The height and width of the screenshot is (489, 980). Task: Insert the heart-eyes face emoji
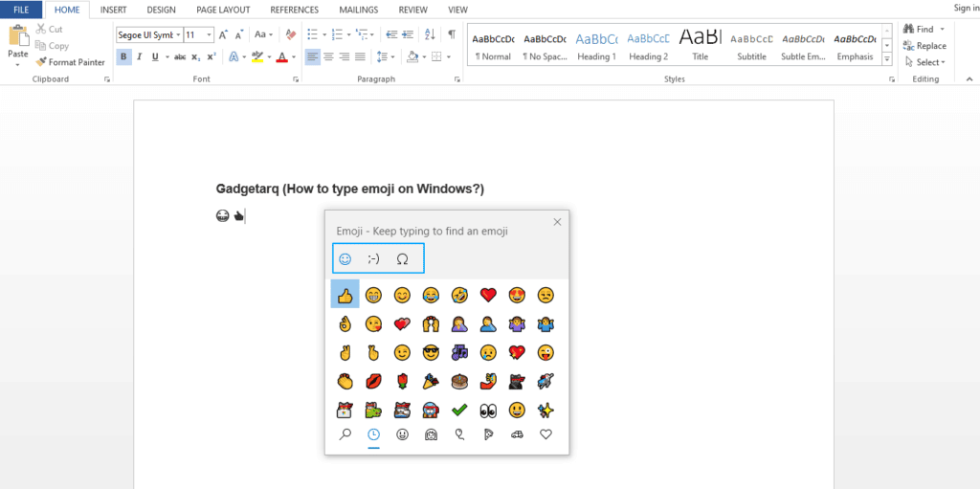(x=517, y=294)
